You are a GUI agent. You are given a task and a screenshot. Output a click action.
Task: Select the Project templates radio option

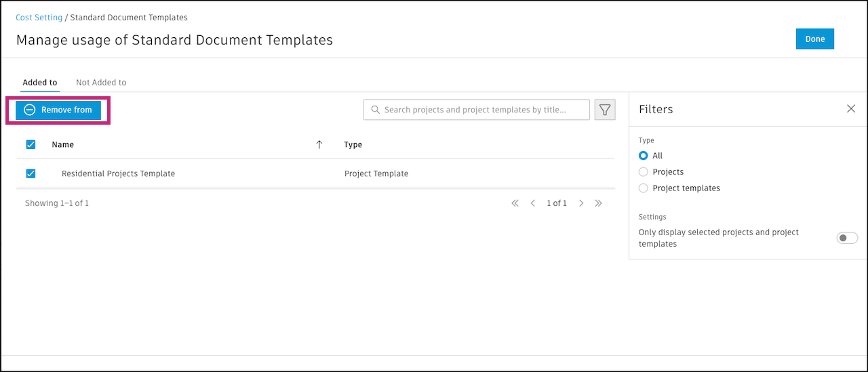pyautogui.click(x=644, y=188)
